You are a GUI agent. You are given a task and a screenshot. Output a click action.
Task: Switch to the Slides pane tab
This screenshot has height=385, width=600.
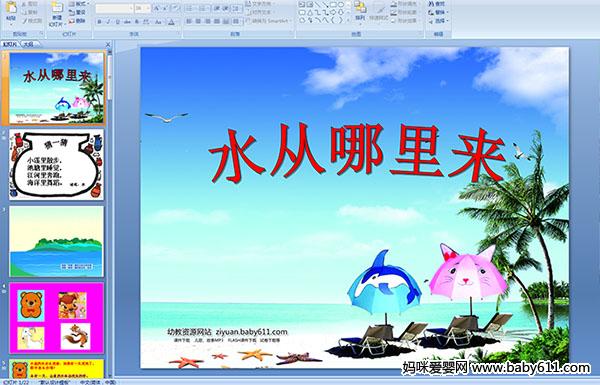pyautogui.click(x=10, y=44)
